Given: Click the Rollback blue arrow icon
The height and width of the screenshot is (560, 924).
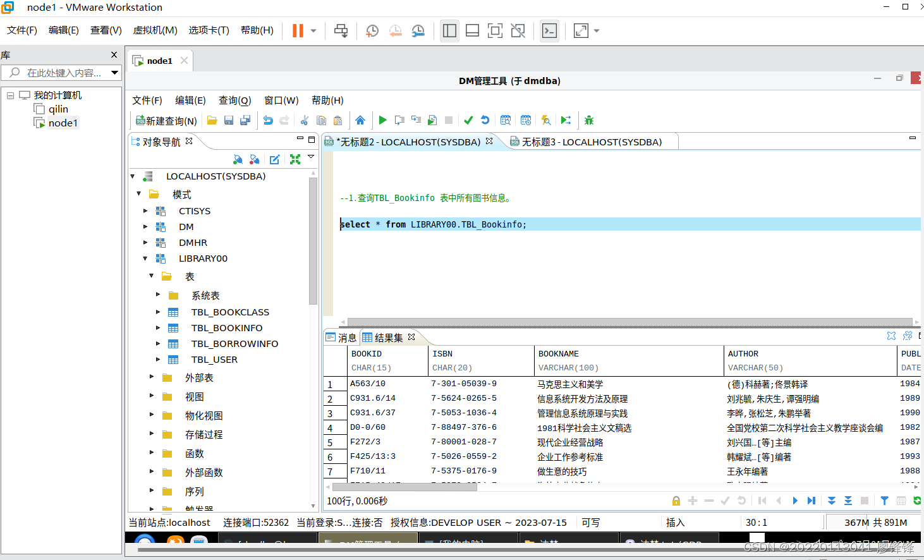Looking at the screenshot, I should coord(485,120).
